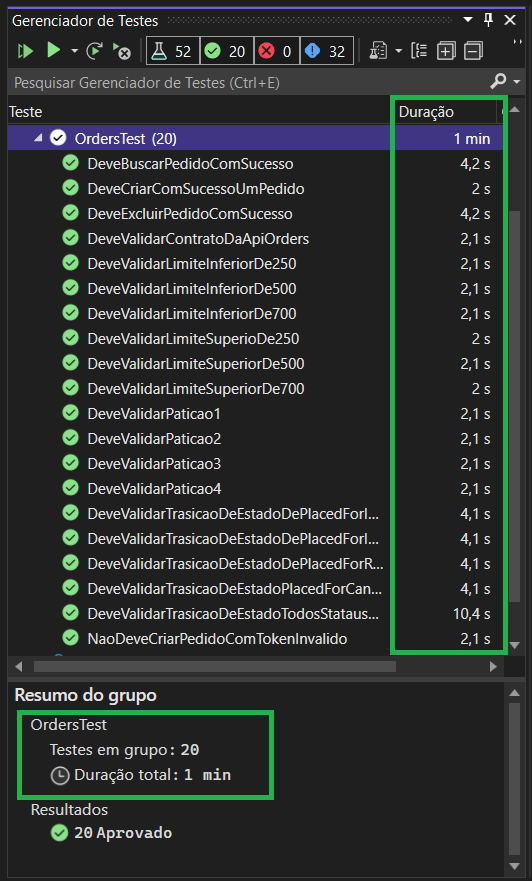Viewport: 532px width, 881px height.
Task: Click horizontal scrollbar thumb of test list
Action: point(215,666)
